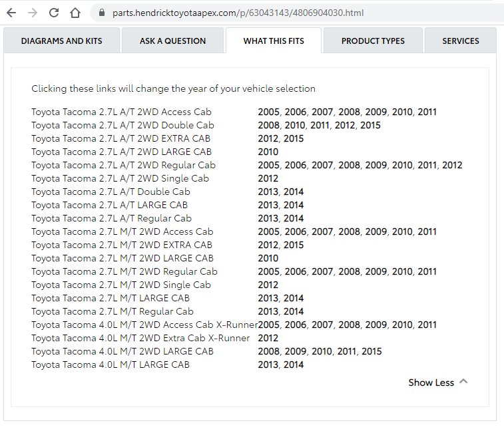Open the Product Types tab

[x=373, y=41]
